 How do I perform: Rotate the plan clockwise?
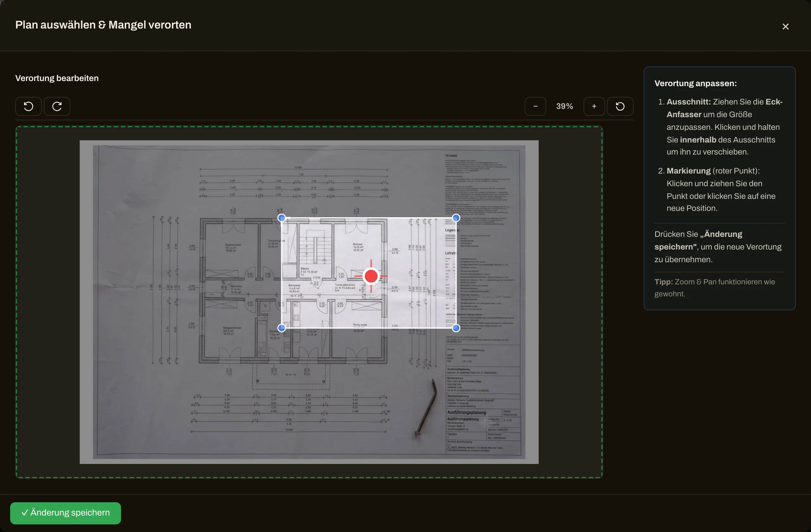coord(57,106)
